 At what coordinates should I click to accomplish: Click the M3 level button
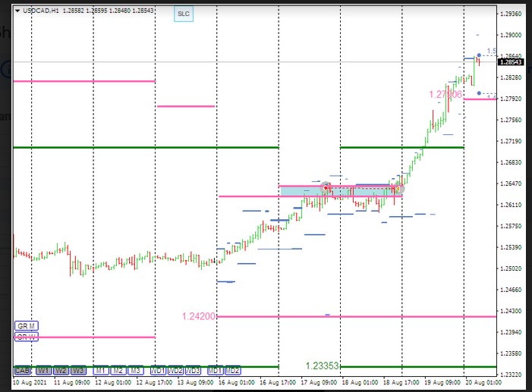tap(135, 370)
